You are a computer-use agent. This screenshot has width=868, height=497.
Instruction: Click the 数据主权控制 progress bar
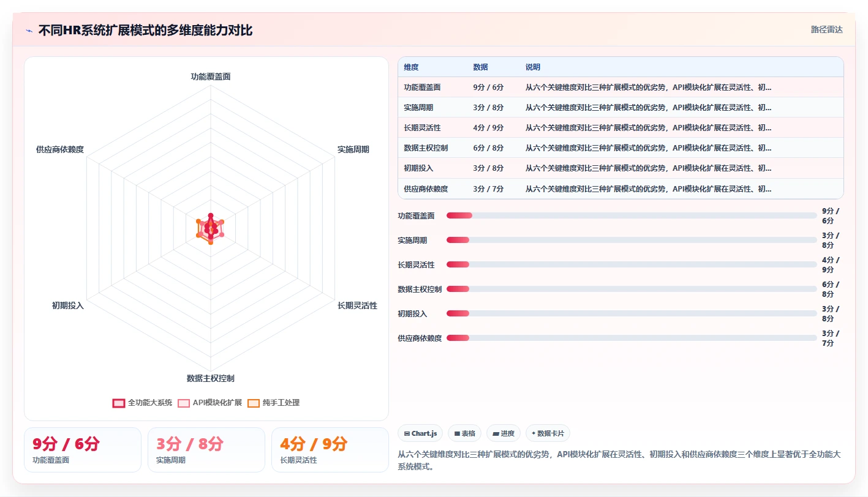pos(632,289)
